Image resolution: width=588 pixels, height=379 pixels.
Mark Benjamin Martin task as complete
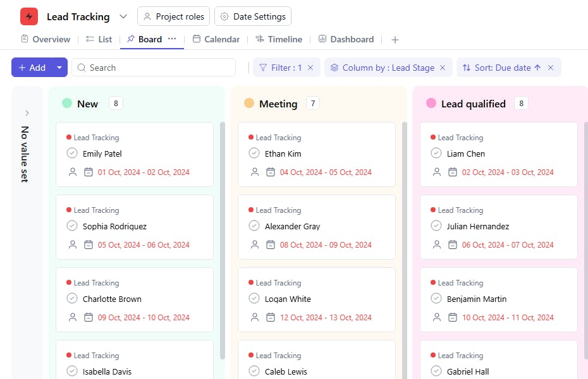(x=436, y=299)
